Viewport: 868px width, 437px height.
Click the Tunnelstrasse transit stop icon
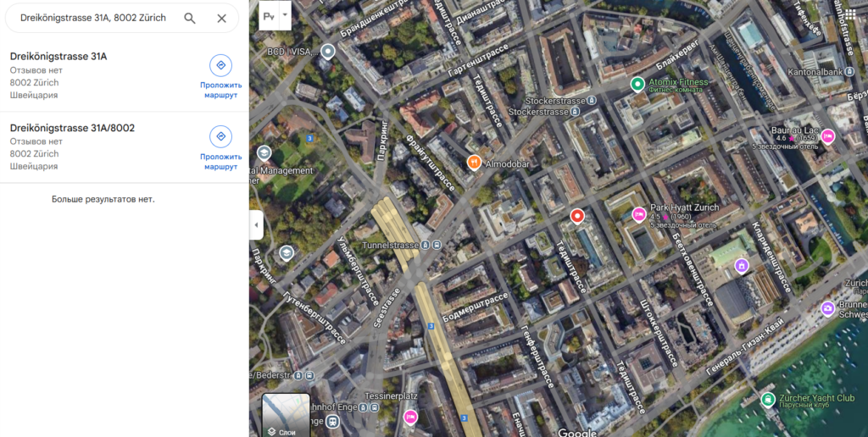tap(436, 246)
